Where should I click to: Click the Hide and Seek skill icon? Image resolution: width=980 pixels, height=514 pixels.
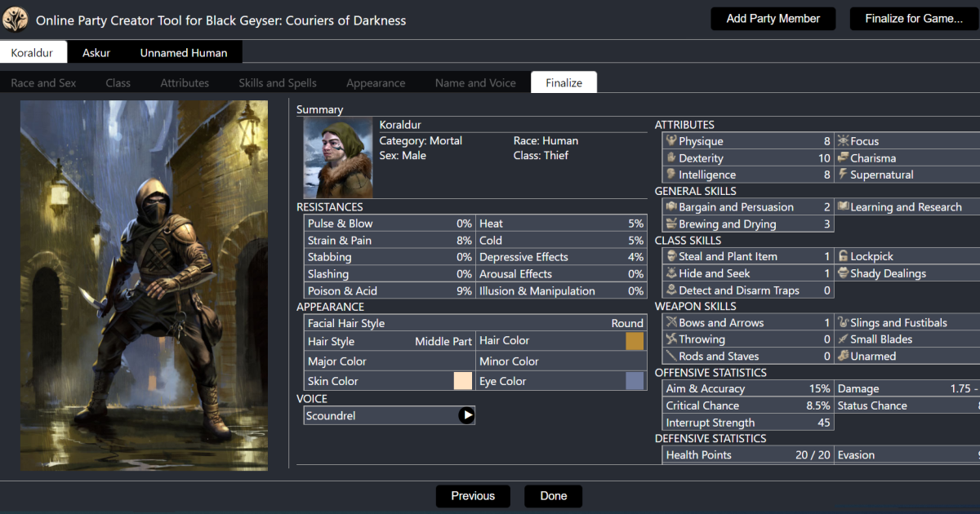click(671, 273)
